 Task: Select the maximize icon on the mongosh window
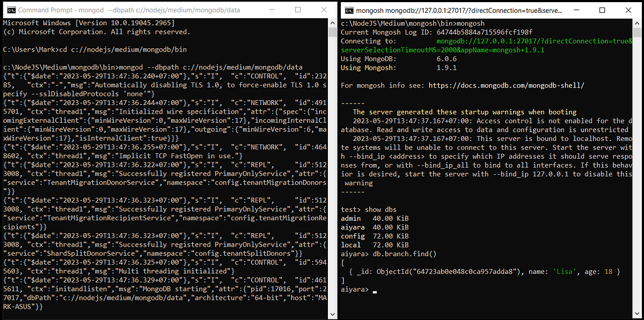click(x=603, y=10)
